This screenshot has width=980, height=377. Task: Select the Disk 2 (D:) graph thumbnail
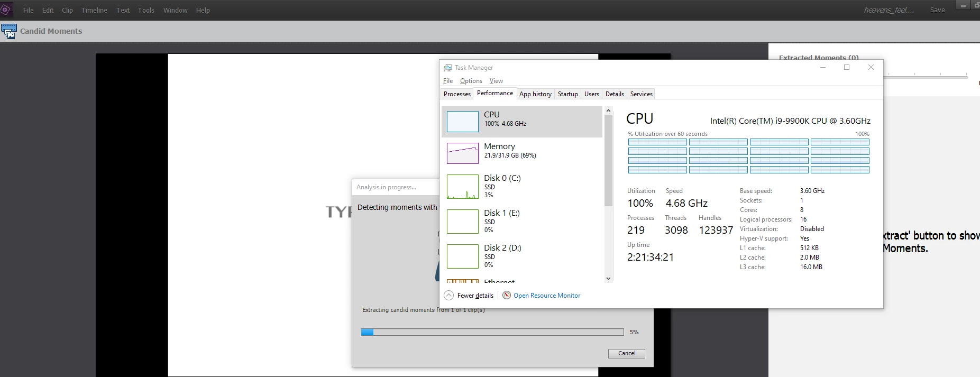[x=463, y=256]
